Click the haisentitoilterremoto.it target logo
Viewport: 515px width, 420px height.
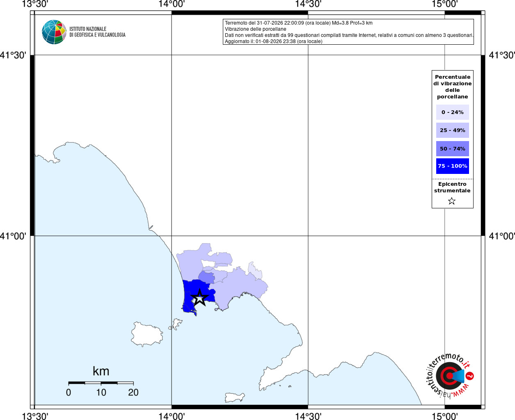click(450, 375)
